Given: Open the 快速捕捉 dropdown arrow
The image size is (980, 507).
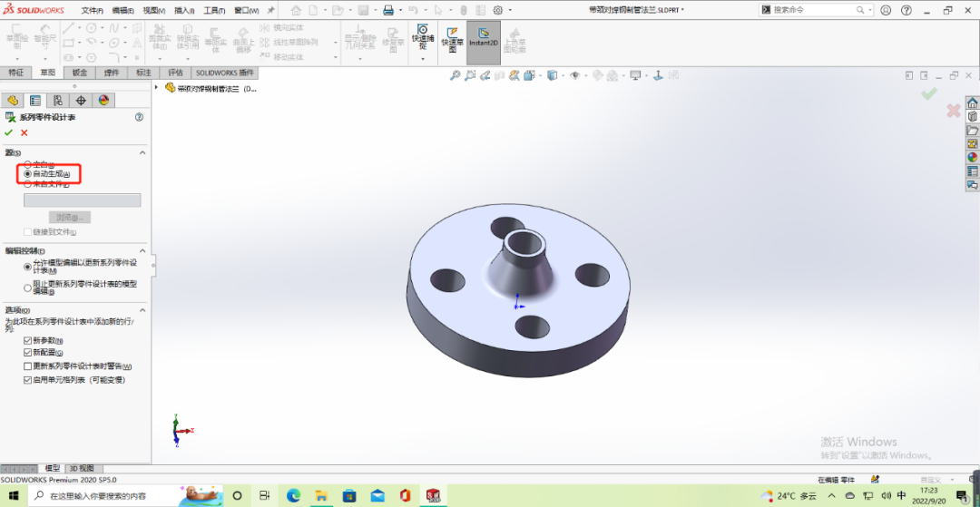Looking at the screenshot, I should click(423, 59).
